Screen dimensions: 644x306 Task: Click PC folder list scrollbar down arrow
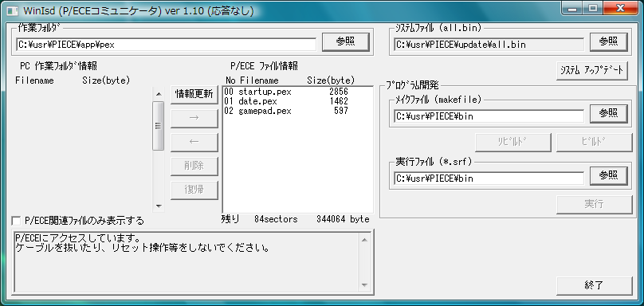click(159, 206)
